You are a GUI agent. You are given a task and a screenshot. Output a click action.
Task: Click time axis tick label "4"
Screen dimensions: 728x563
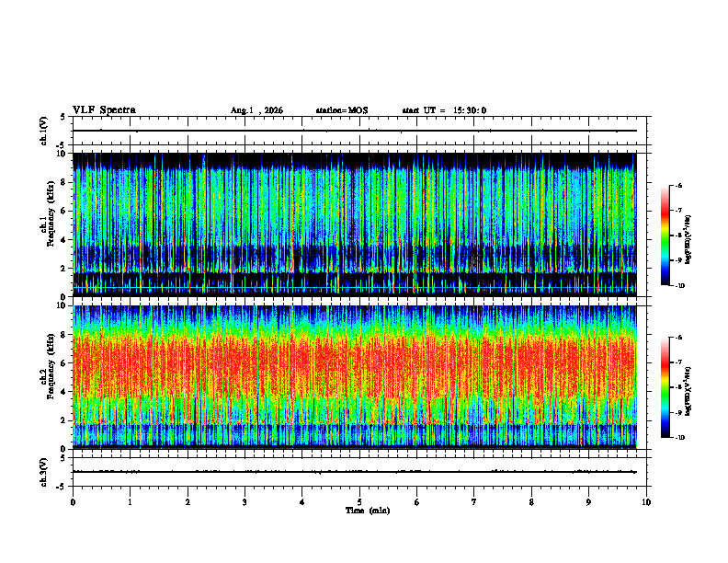[x=301, y=502]
